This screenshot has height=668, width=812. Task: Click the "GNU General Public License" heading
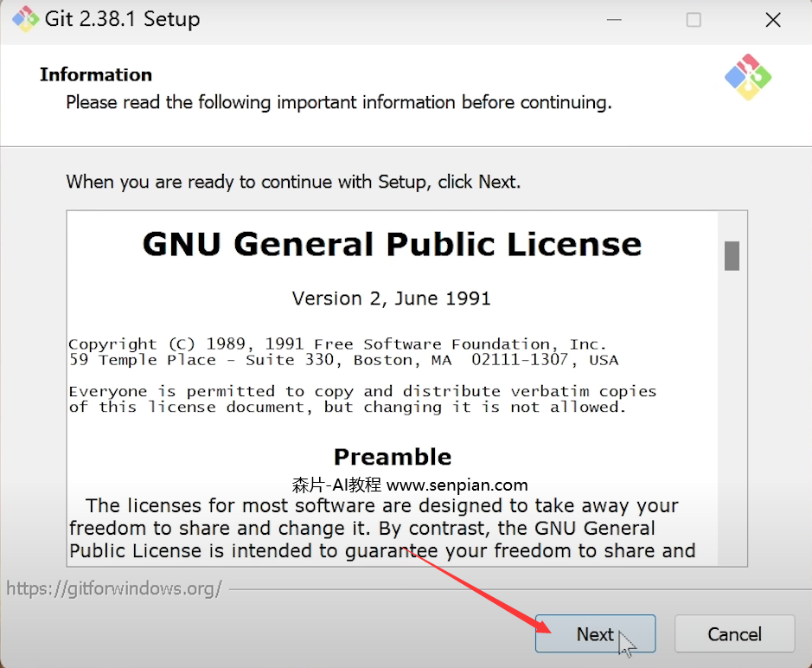tap(392, 244)
